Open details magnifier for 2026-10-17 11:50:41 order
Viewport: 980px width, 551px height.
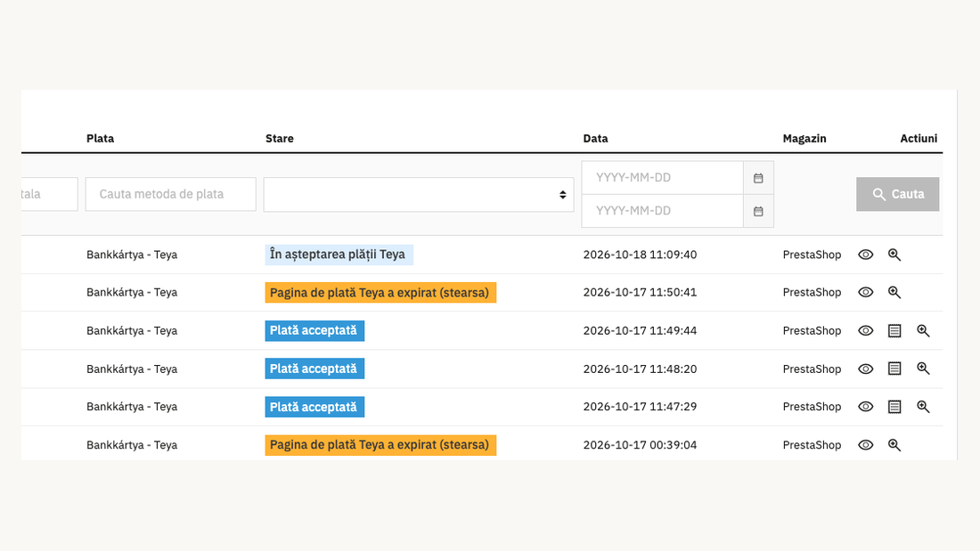[894, 292]
